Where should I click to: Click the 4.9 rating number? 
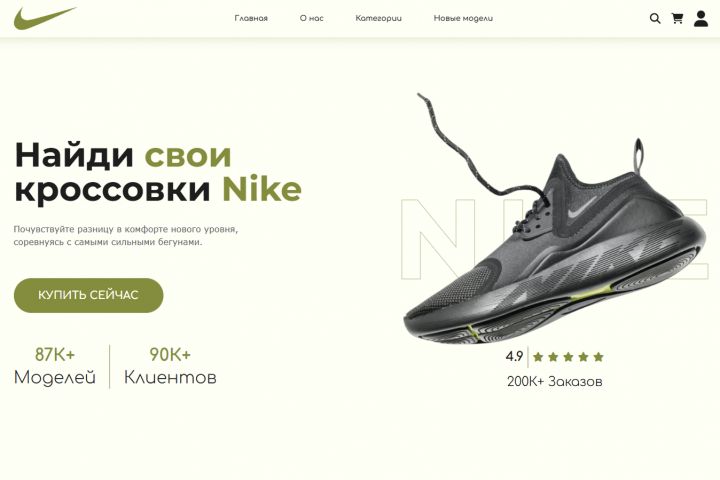[514, 356]
